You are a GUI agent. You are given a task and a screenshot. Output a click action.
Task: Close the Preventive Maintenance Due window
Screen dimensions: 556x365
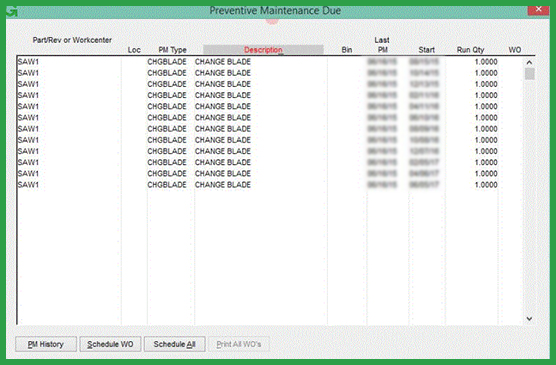[x=538, y=10]
